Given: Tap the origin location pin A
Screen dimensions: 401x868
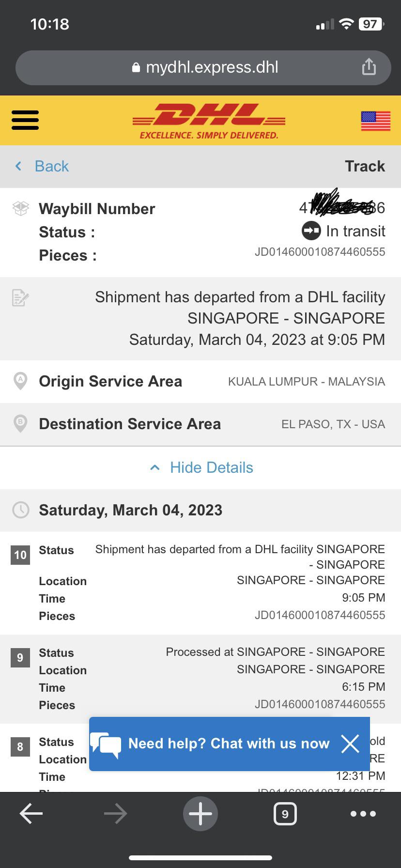Looking at the screenshot, I should 20,381.
